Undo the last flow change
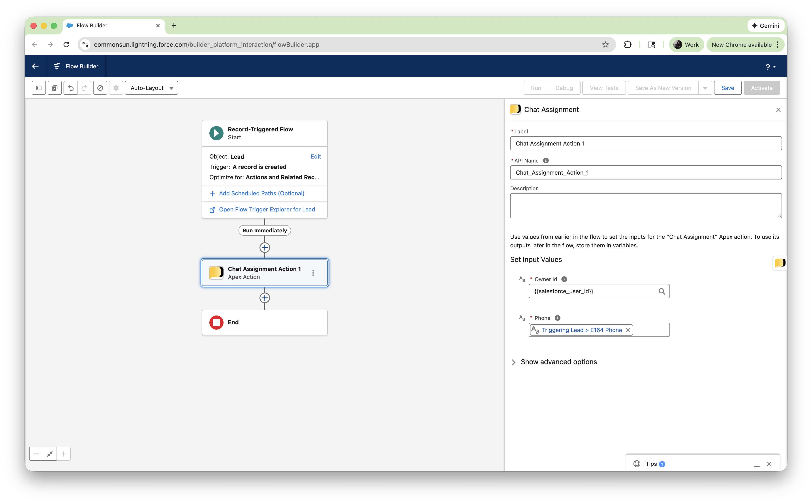812x504 pixels. (x=71, y=88)
